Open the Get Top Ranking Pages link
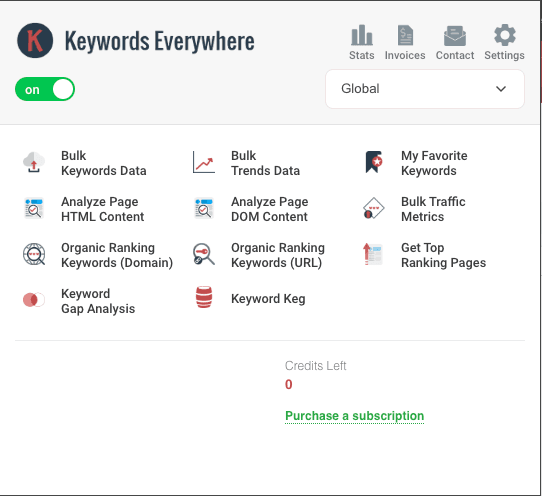Image resolution: width=542 pixels, height=496 pixels. coord(443,255)
